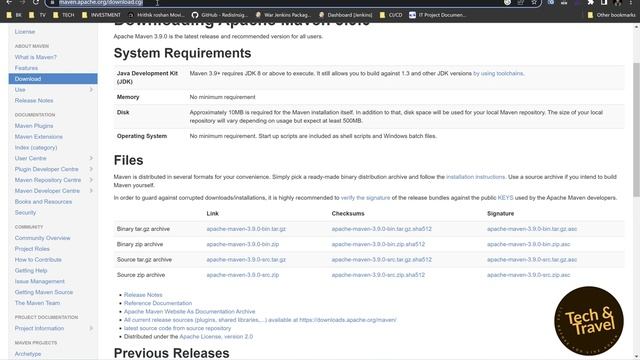Screen dimensions: 640x360
Task: Open the src.tar.gz.sha512 checksum link
Action: coord(382,260)
